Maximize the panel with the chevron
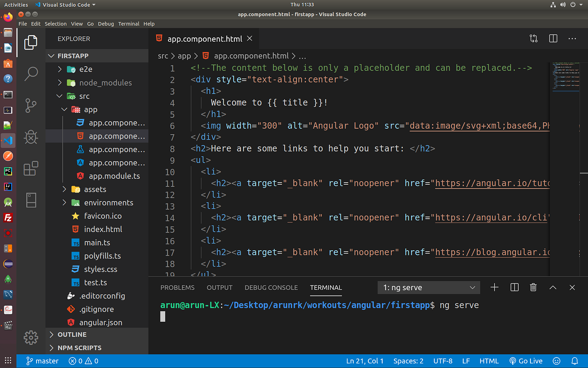 pos(553,287)
